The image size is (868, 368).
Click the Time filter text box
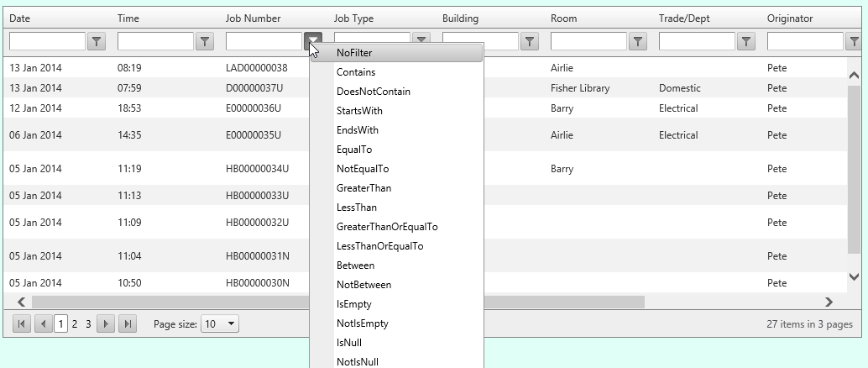point(155,41)
